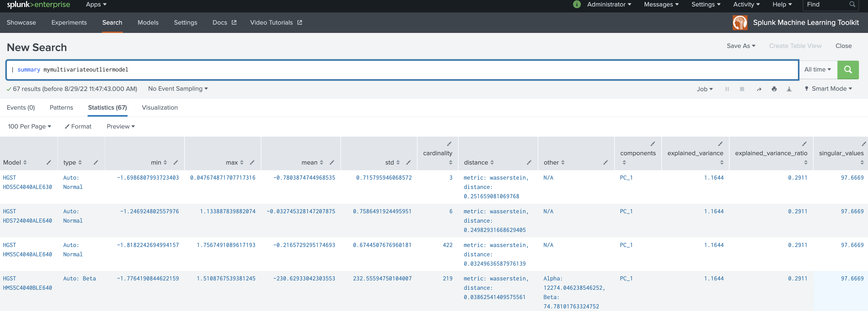Open the top-bar Settings dropdown
Viewport: 868px width, 311px height.
click(705, 4)
